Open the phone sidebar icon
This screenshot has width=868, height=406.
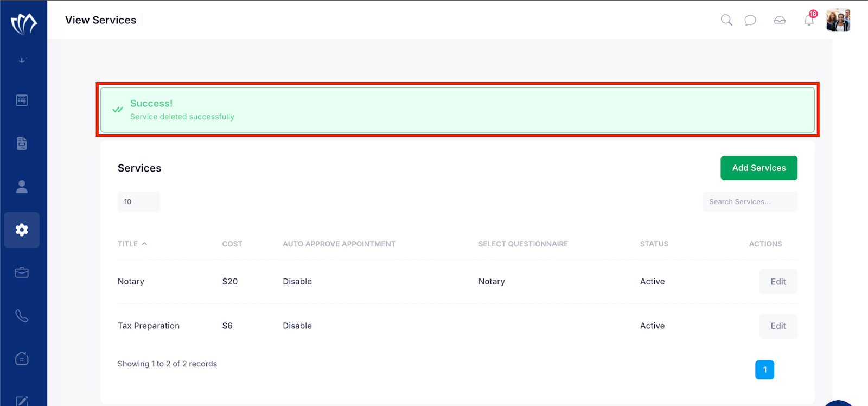[x=22, y=316]
